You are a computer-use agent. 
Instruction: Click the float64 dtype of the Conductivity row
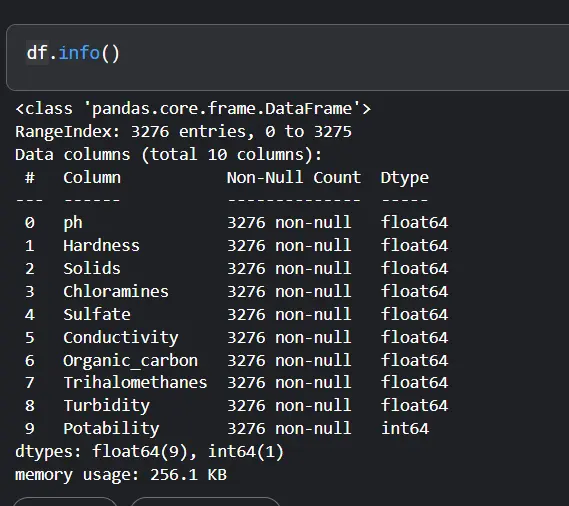pos(414,337)
